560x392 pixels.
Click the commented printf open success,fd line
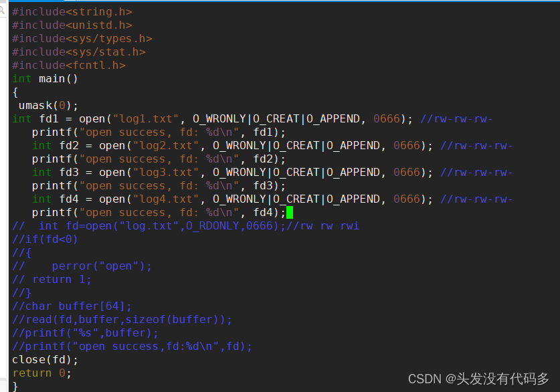(x=132, y=347)
